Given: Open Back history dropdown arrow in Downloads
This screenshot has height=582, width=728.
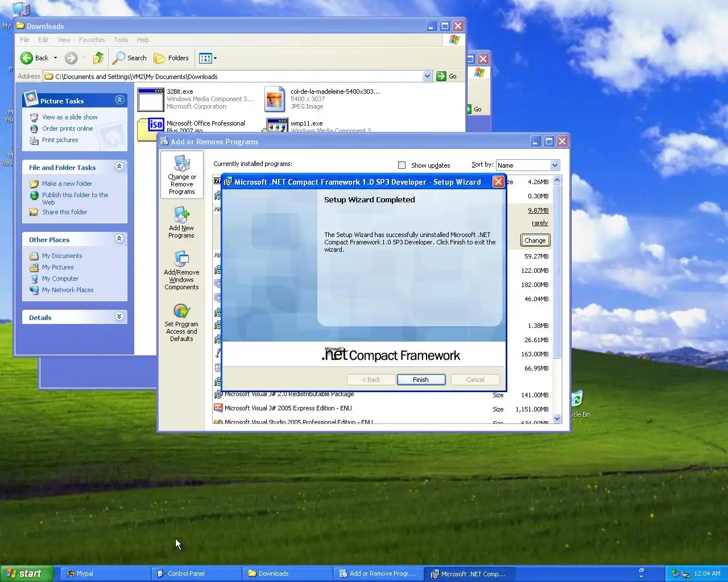Looking at the screenshot, I should pos(55,58).
